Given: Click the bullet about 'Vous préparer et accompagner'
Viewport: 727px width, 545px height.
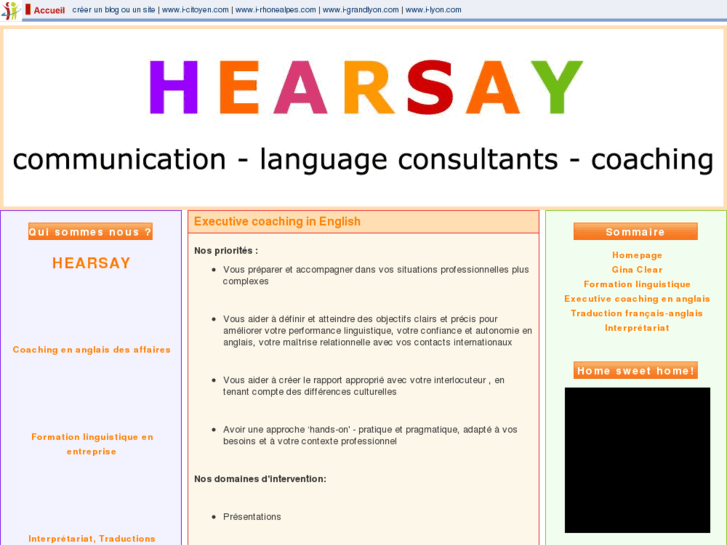Looking at the screenshot, I should pos(376,276).
